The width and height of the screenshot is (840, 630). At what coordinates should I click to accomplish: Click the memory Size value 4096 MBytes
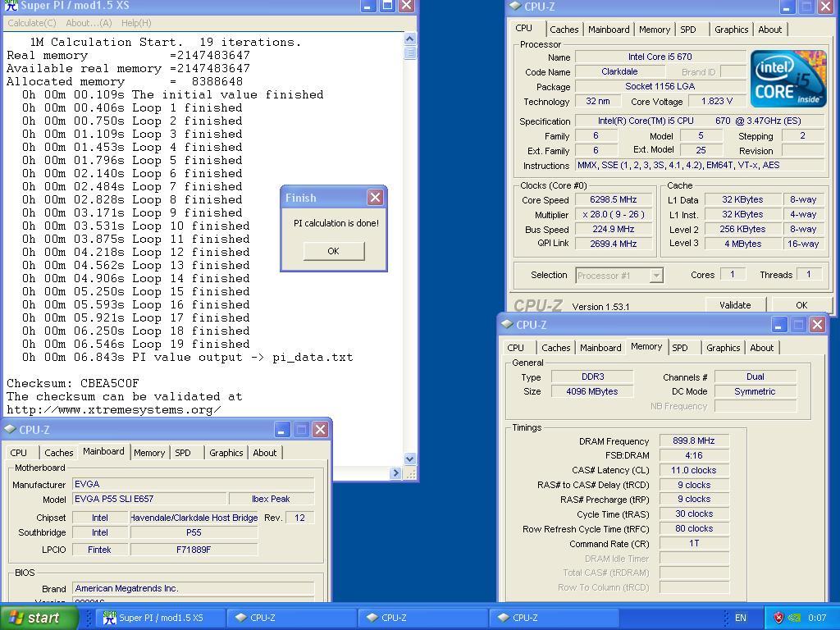pos(592,391)
